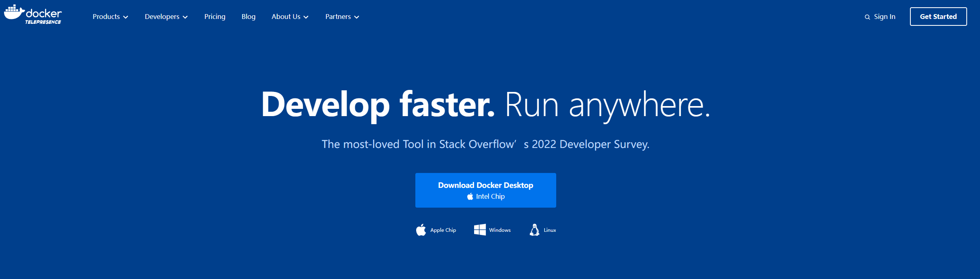Select the Linux download link
This screenshot has width=980, height=279.
coord(543,230)
